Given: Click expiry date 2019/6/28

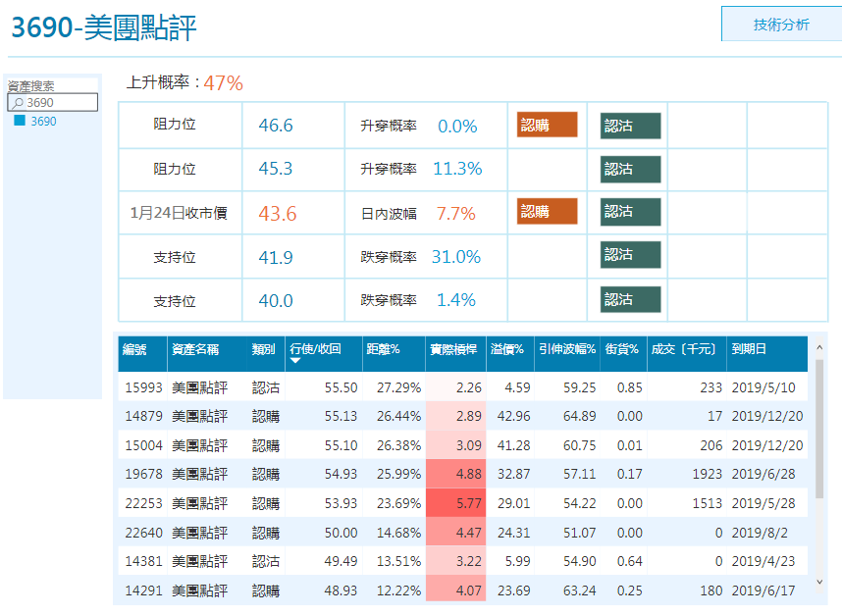Looking at the screenshot, I should [x=763, y=474].
